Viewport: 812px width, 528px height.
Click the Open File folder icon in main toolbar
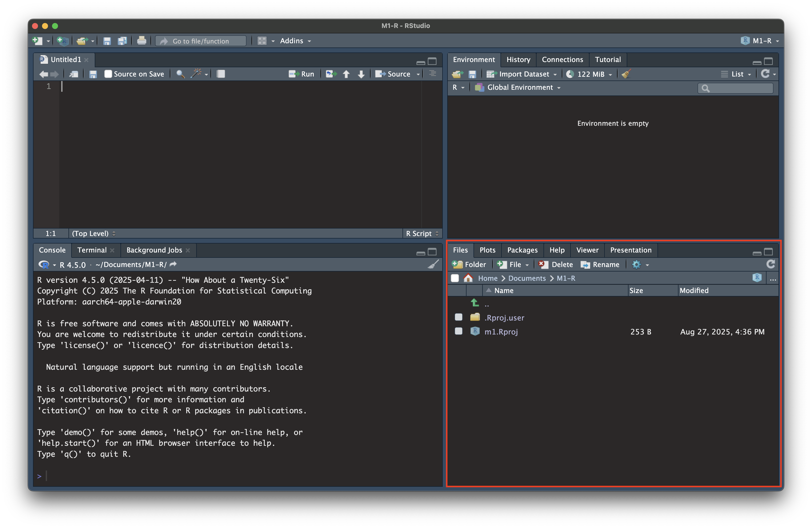[x=82, y=41]
